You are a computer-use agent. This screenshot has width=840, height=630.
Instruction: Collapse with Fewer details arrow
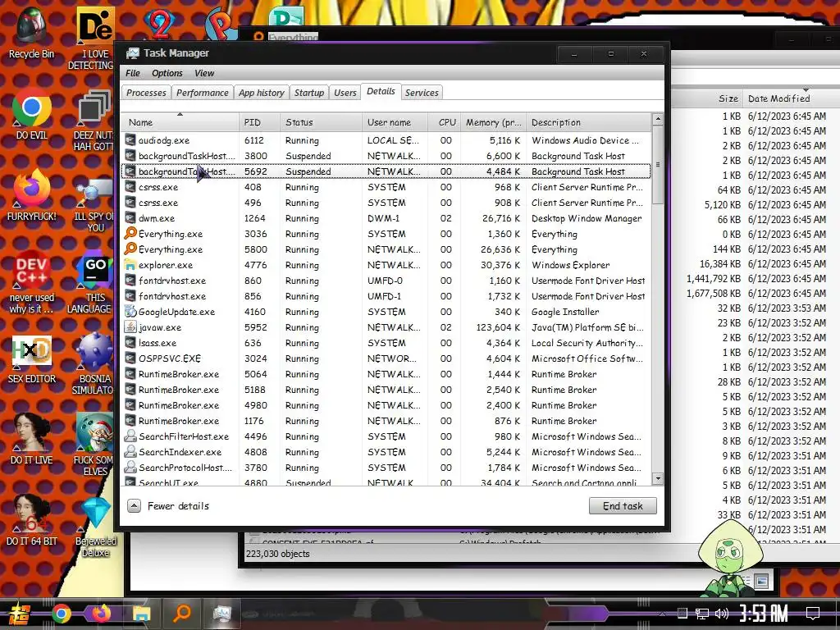[x=134, y=505]
